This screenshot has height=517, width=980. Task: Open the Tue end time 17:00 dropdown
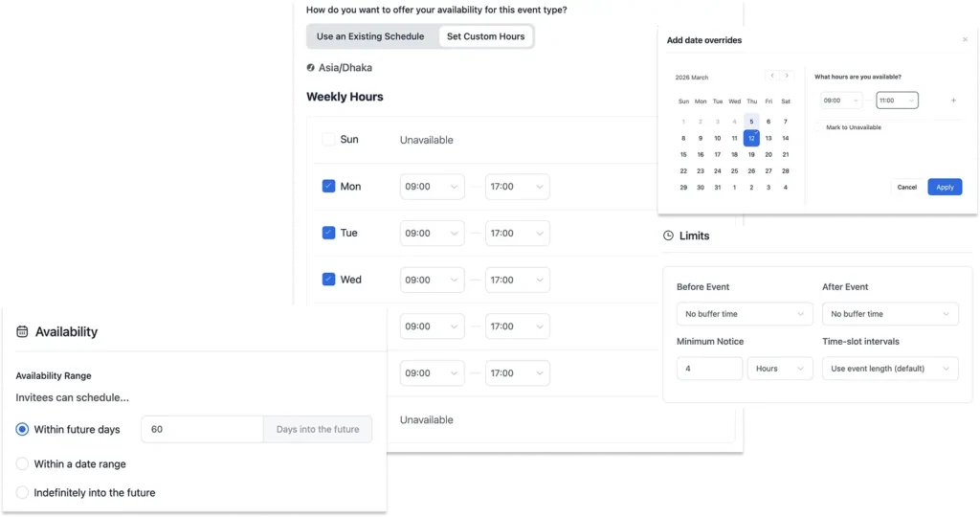518,234
